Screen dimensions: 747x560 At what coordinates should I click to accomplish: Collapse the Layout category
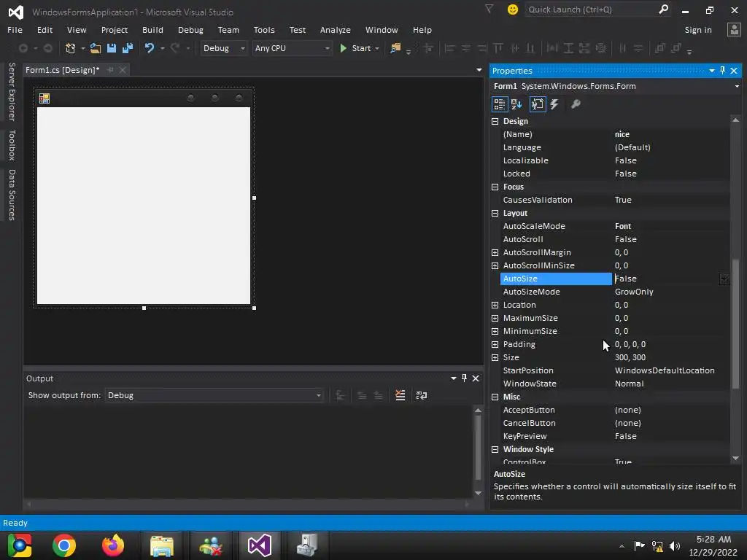pyautogui.click(x=495, y=214)
